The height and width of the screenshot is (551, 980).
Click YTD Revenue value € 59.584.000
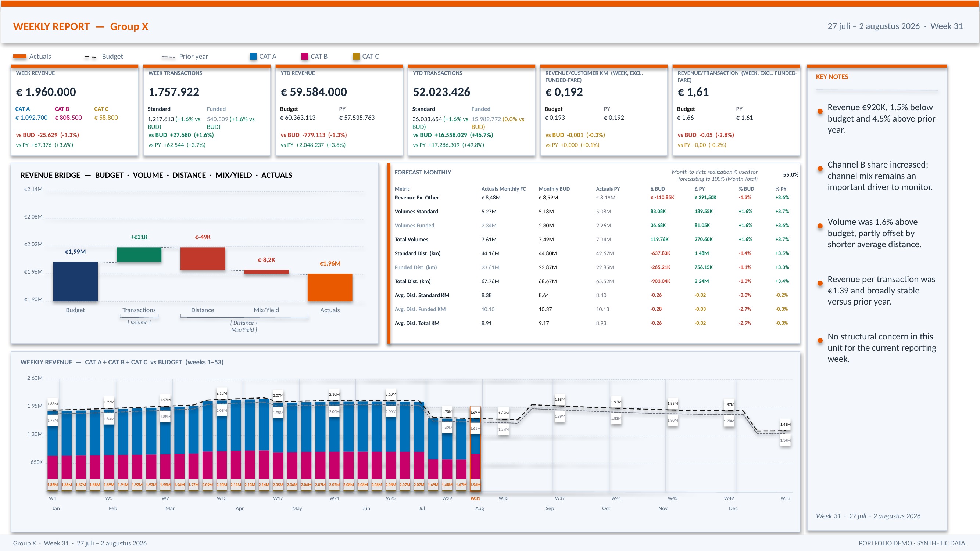pos(314,92)
